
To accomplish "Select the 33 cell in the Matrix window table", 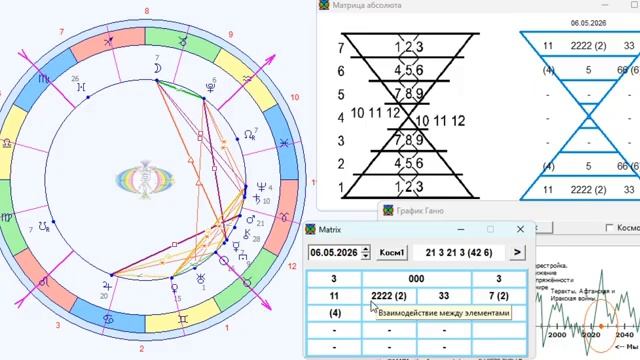I will (x=444, y=296).
